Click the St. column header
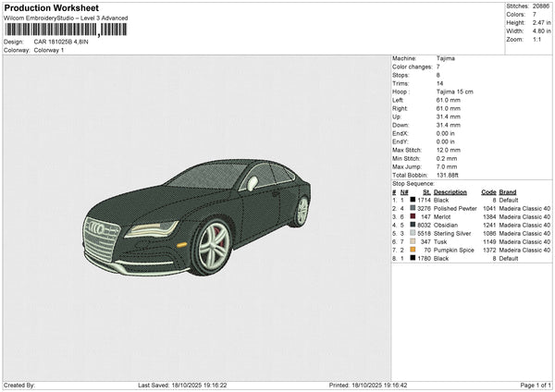The image size is (555, 392). tap(426, 191)
